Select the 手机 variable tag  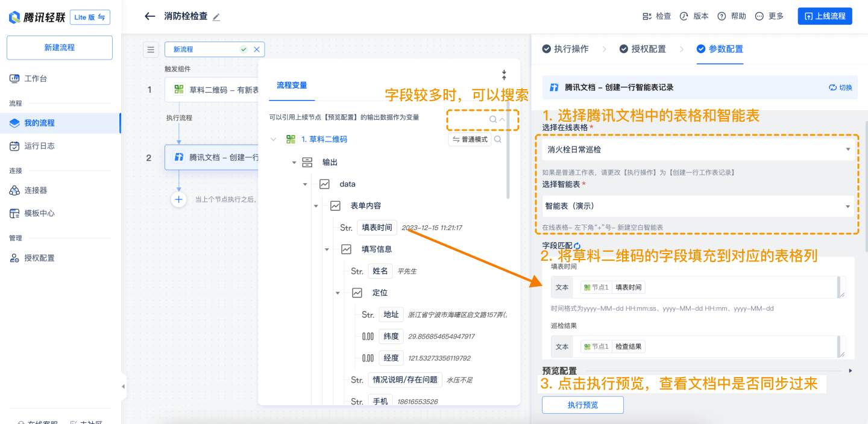tap(380, 401)
